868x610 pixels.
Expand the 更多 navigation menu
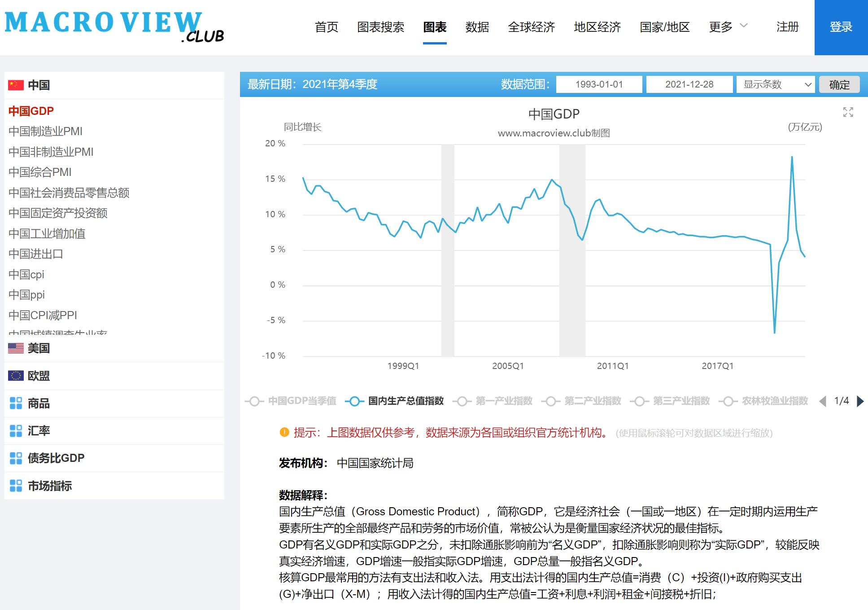pyautogui.click(x=728, y=27)
